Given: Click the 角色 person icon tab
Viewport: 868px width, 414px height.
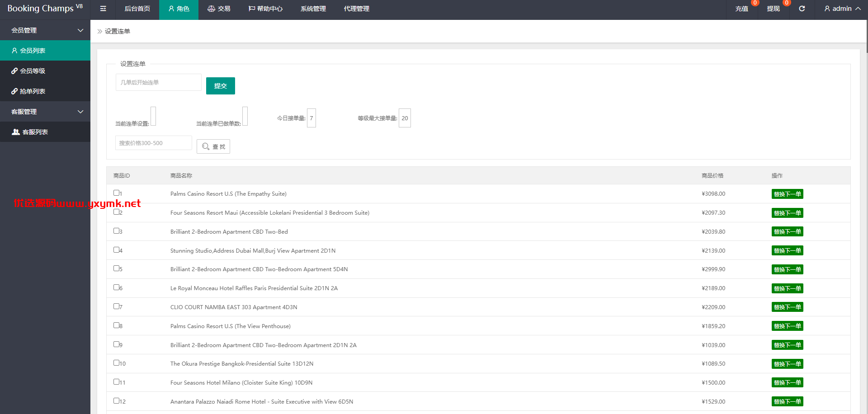Looking at the screenshot, I should pyautogui.click(x=179, y=9).
